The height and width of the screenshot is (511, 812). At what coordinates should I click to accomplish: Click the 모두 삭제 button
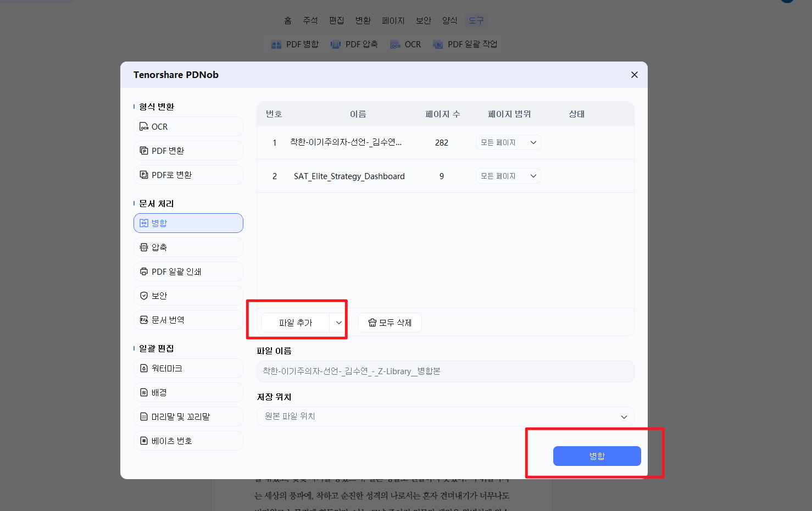click(x=390, y=323)
